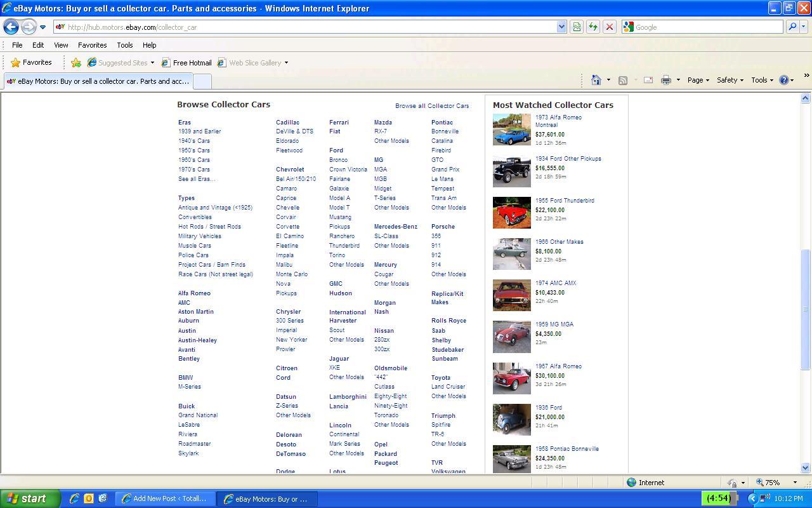
Task: Click the Windows Start button
Action: tap(30, 498)
